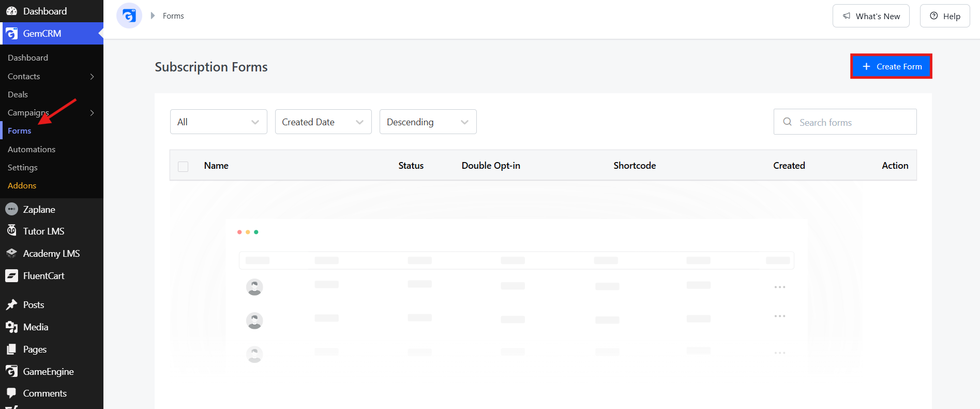Viewport: 980px width, 409px height.
Task: Click the FluentCart sidebar icon
Action: coord(11,275)
